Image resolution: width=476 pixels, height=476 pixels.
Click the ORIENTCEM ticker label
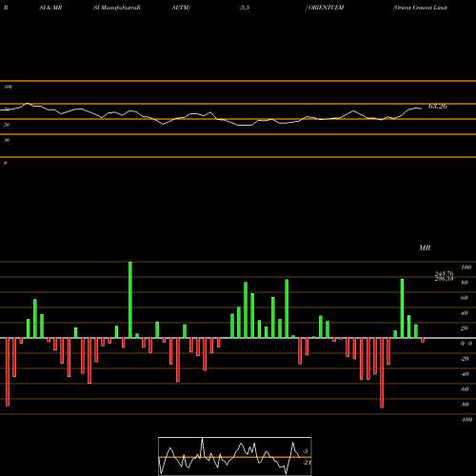325,8
